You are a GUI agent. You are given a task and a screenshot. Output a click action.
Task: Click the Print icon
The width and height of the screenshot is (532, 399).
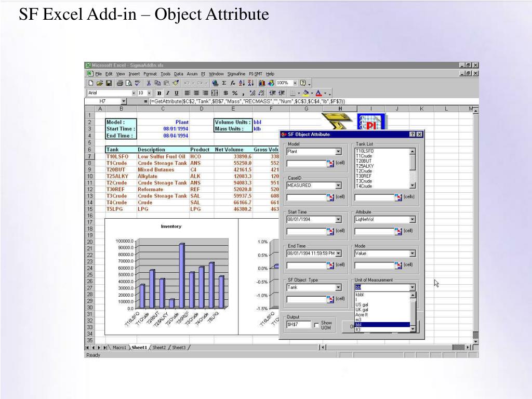point(120,83)
